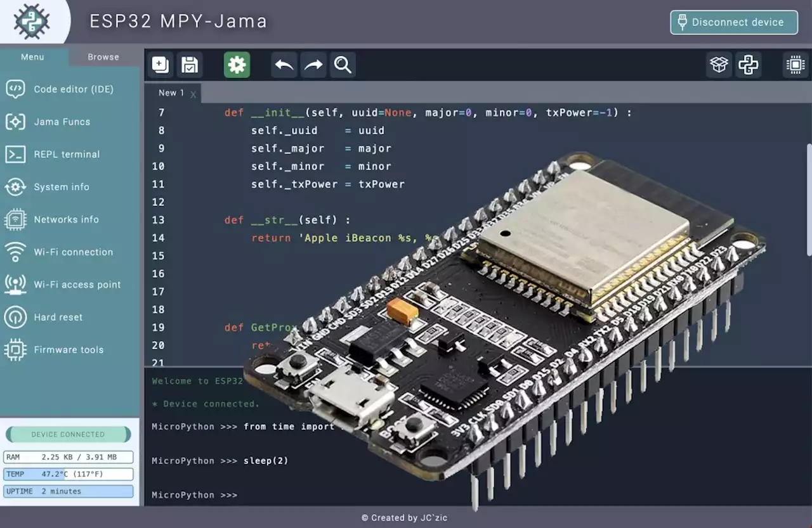Viewport: 812px width, 528px height.
Task: Click the plug icon on Disconnect device
Action: tap(682, 22)
